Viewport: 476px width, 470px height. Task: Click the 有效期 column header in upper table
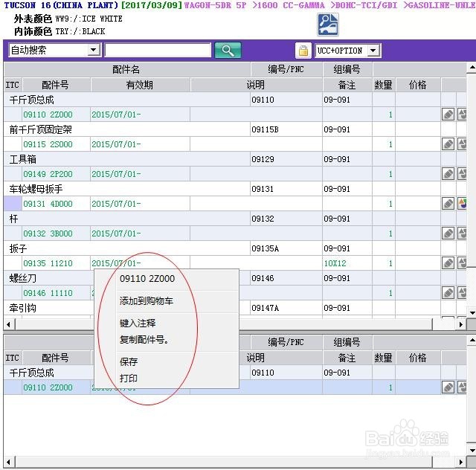(140, 85)
